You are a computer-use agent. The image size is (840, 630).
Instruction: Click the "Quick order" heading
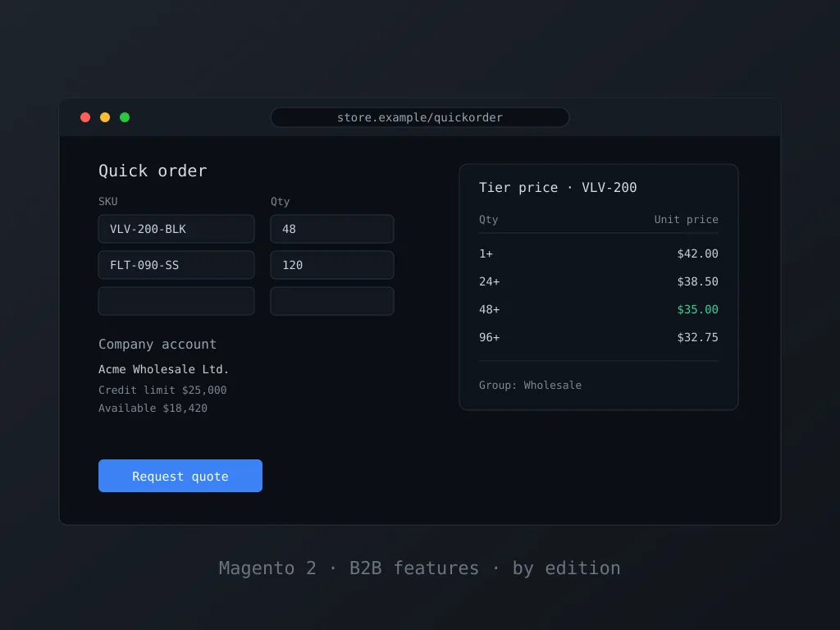click(153, 171)
